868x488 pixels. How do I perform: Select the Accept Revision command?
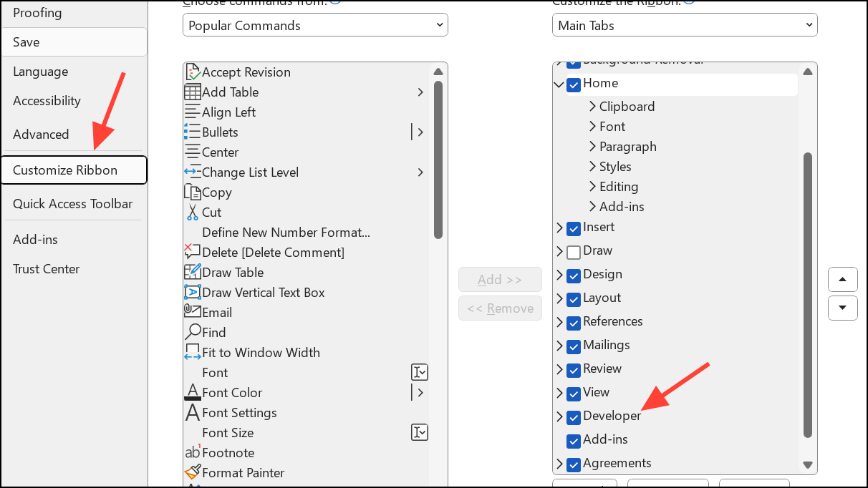pyautogui.click(x=246, y=72)
